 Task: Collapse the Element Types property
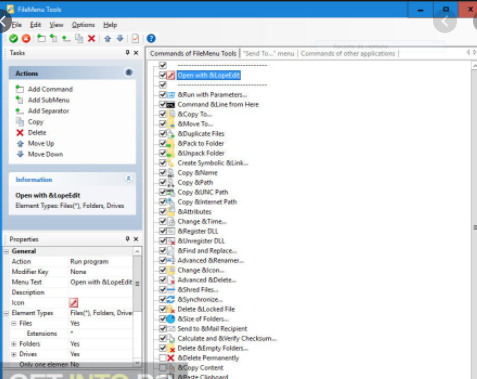point(6,313)
